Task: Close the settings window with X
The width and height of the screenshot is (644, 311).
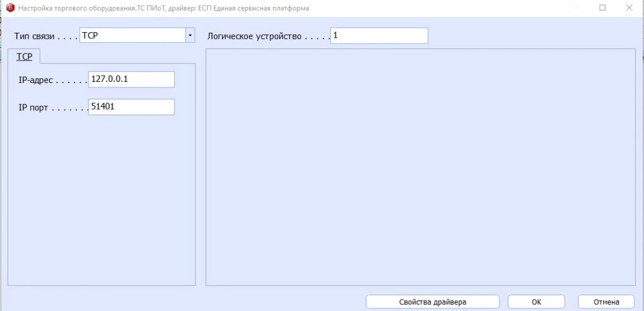Action: pyautogui.click(x=630, y=8)
